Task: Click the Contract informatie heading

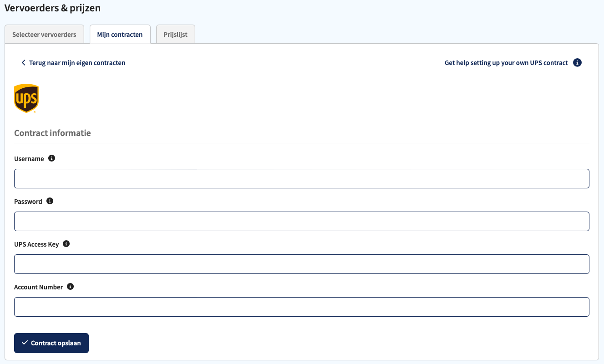Action: coord(52,133)
